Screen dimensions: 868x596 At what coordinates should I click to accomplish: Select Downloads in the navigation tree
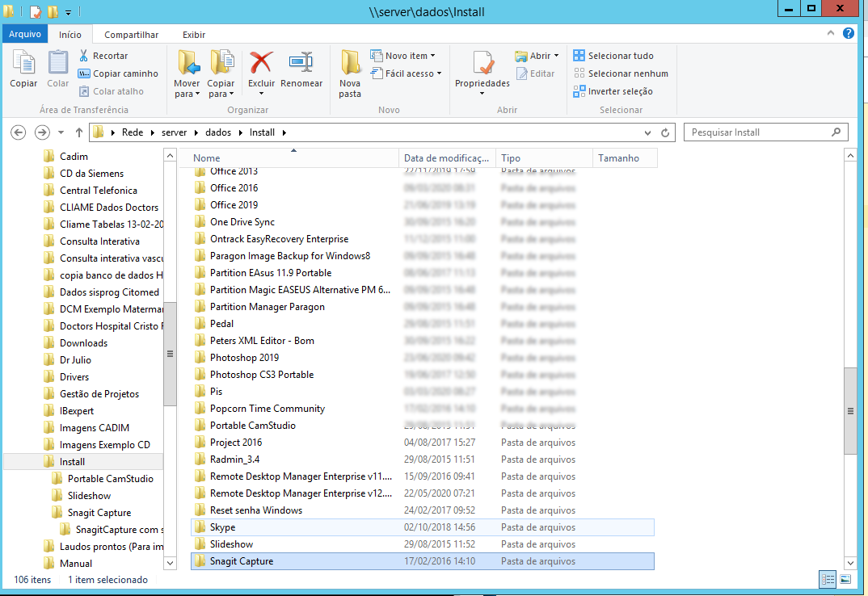click(x=83, y=342)
